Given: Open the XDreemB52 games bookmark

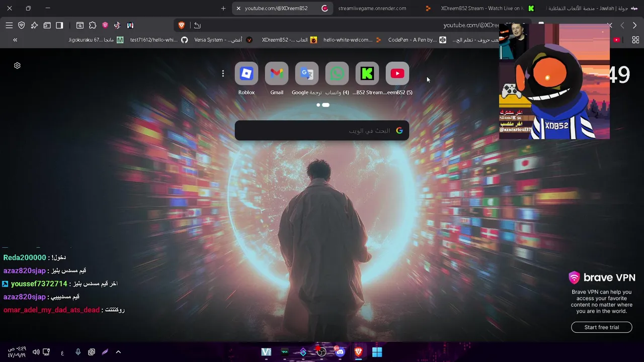Looking at the screenshot, I should tap(289, 40).
